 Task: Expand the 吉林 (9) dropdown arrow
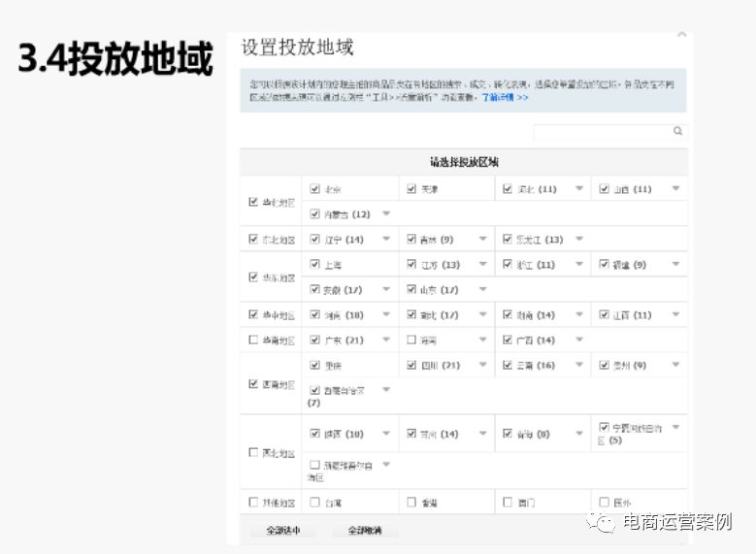point(482,238)
